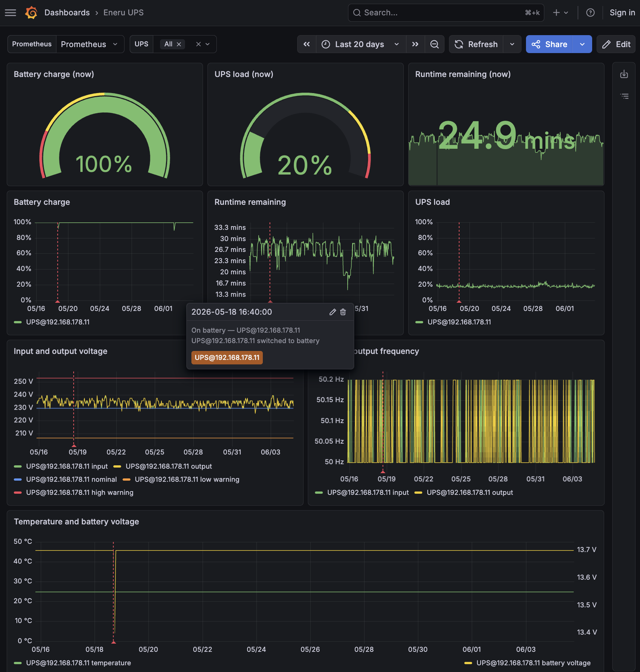The image size is (640, 672).
Task: Click the Input and output voltage title
Action: [x=61, y=351]
